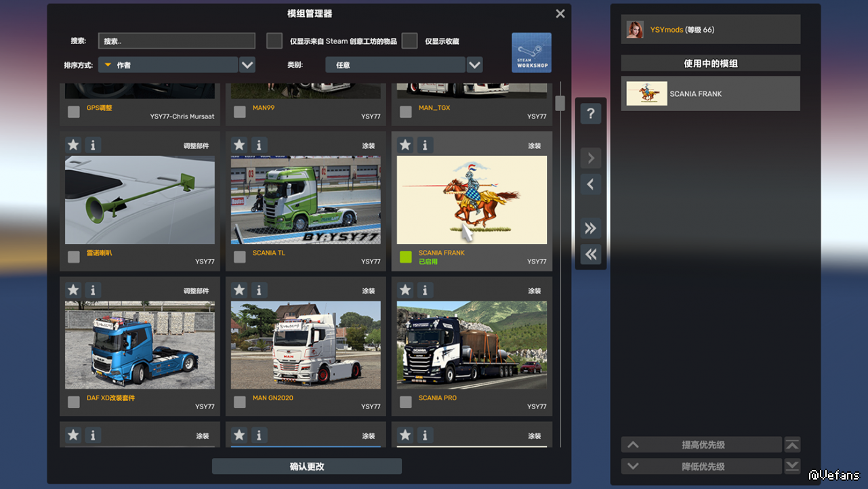This screenshot has height=489, width=868.
Task: Select SCANIA FRANK in the 使用中的模组 list
Action: pos(711,93)
